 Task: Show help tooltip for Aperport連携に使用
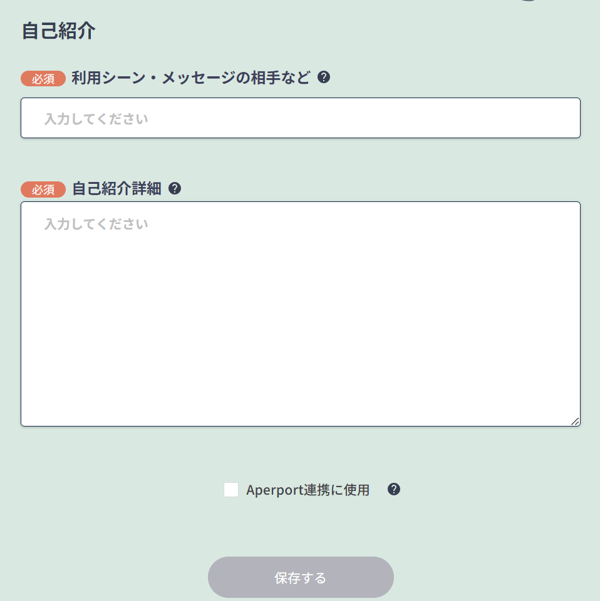coord(394,489)
